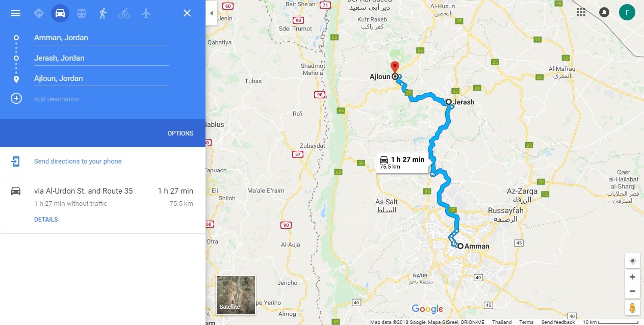The image size is (644, 325).
Task: Open the Google apps grid
Action: coord(581,12)
